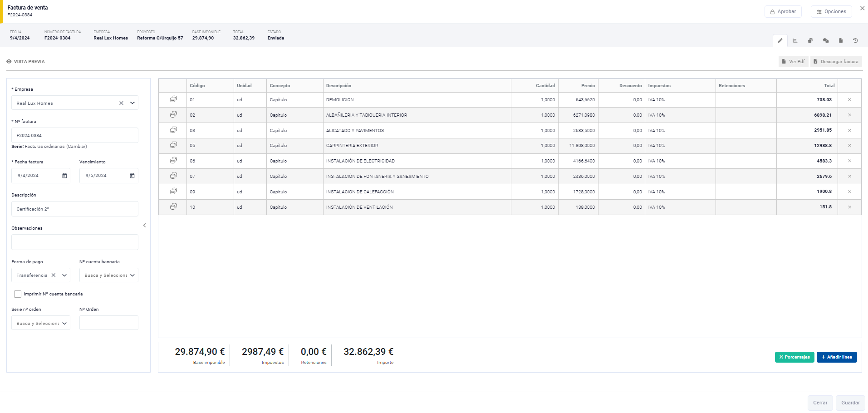
Task: Open the Nº cuenta bancaria dropdown
Action: (132, 275)
